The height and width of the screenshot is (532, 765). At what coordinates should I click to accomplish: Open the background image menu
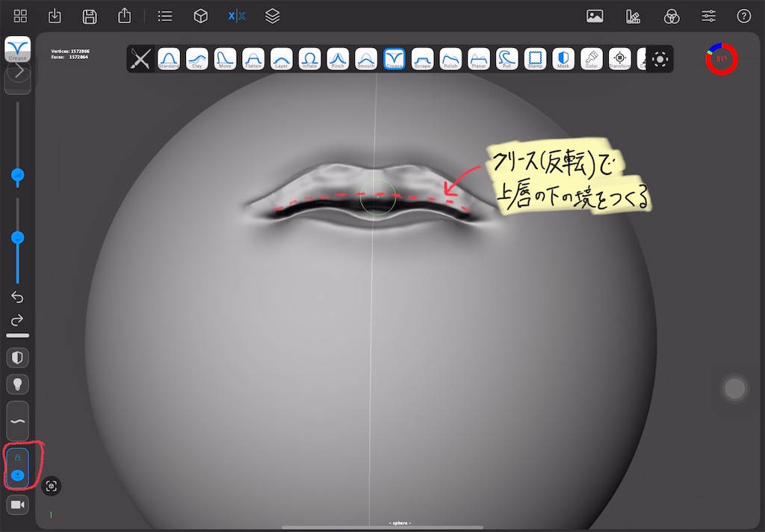(x=595, y=16)
